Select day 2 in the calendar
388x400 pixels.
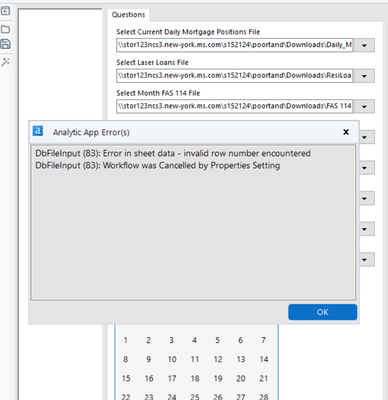tap(148, 340)
